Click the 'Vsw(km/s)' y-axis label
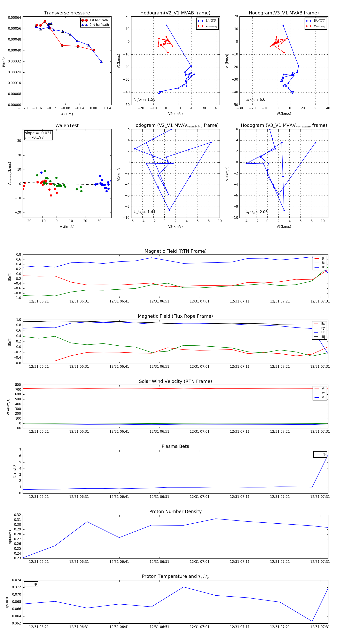 coord(8,407)
